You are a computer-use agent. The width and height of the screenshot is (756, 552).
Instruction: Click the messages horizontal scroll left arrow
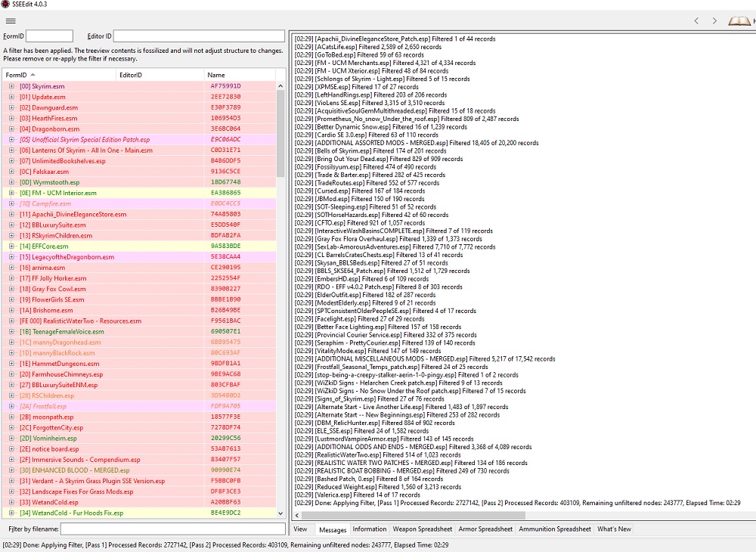(297, 516)
